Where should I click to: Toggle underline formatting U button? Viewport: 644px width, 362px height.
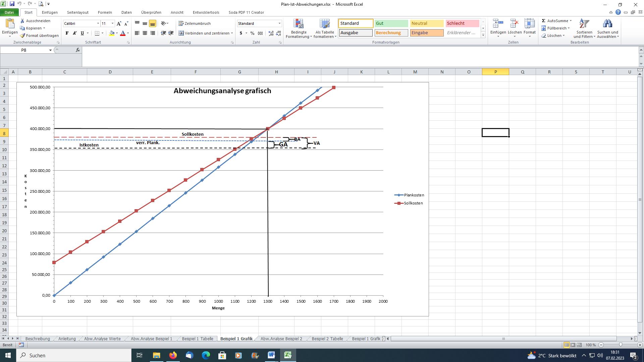coord(82,33)
